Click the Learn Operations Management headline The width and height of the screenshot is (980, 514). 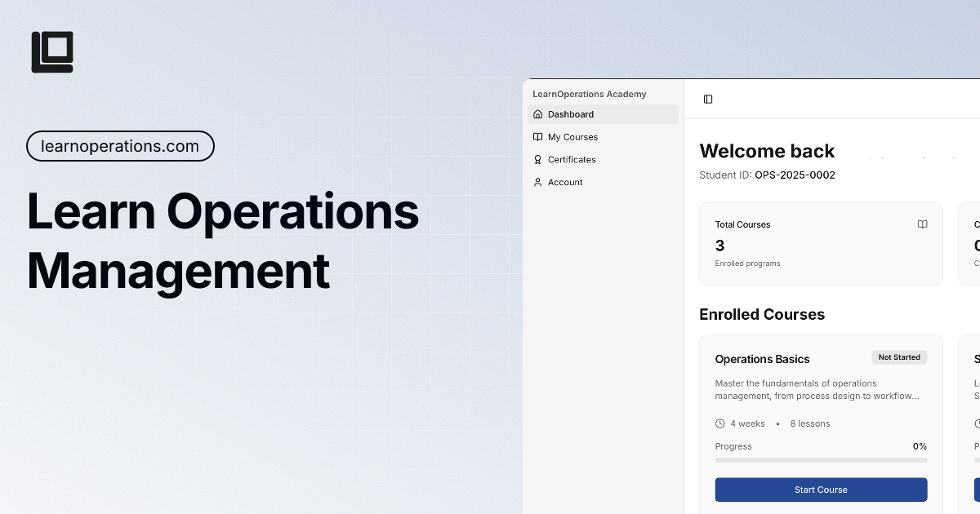(223, 241)
